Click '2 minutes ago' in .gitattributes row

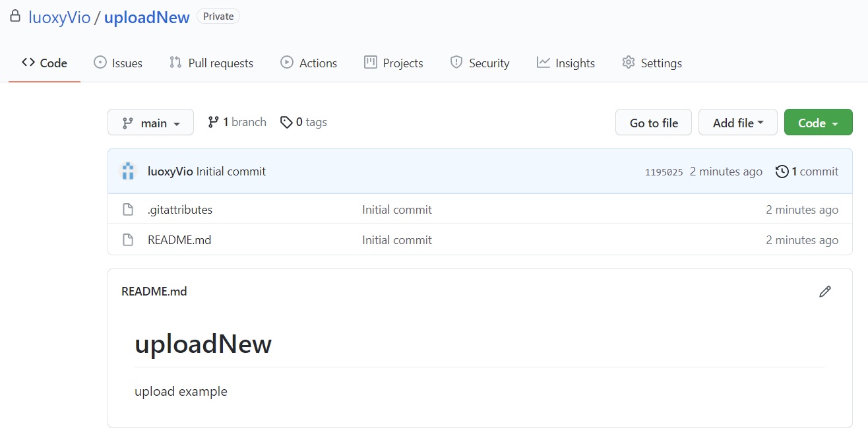802,210
